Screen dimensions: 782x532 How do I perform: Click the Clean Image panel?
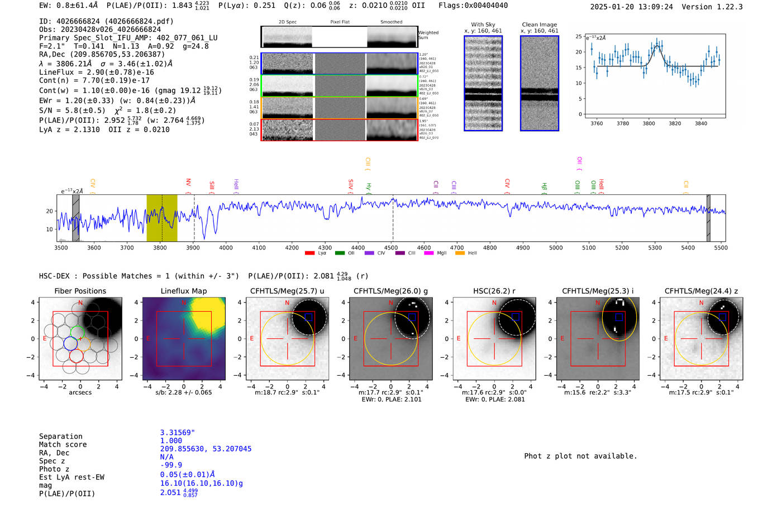point(540,83)
